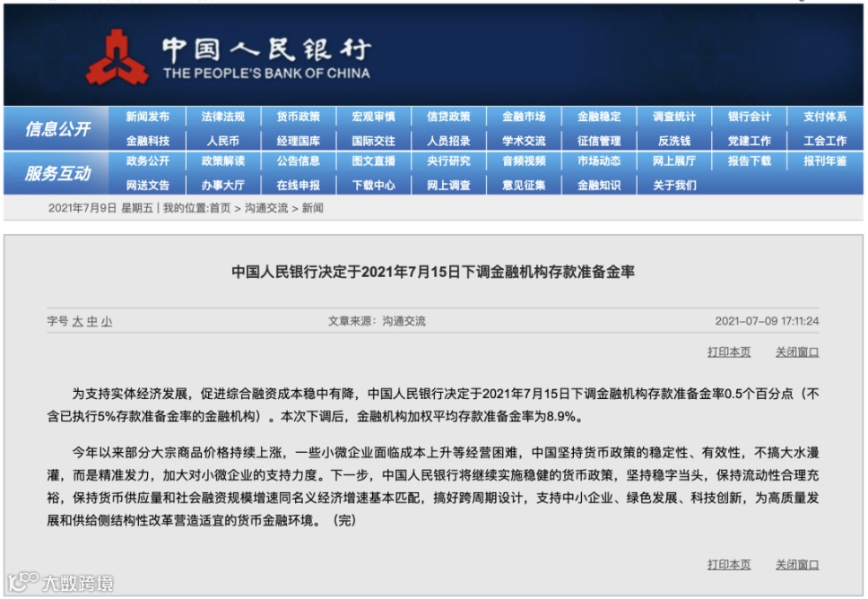Select 人民币 in navigation
Image resolution: width=868 pixels, height=599 pixels.
tap(222, 141)
